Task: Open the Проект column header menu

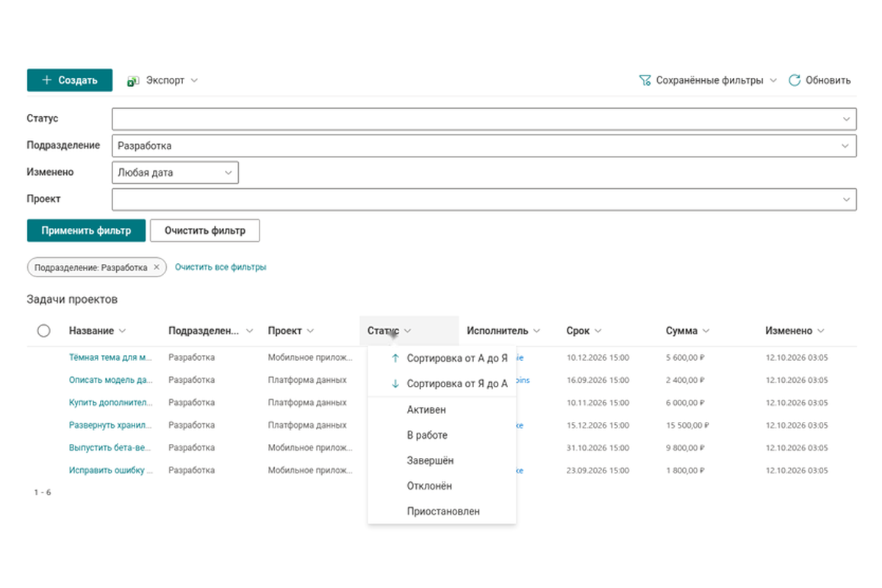Action: [291, 331]
